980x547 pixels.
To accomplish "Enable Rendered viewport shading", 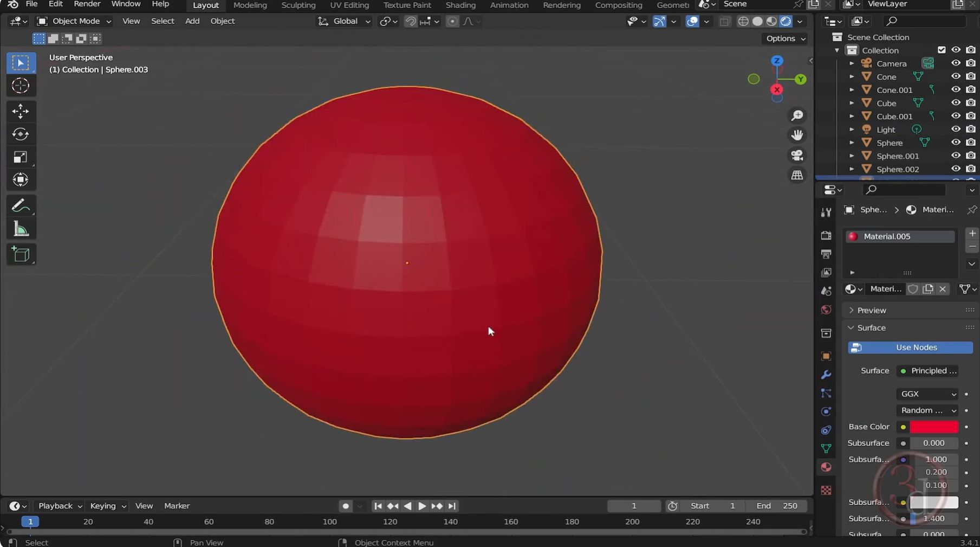I will point(786,21).
